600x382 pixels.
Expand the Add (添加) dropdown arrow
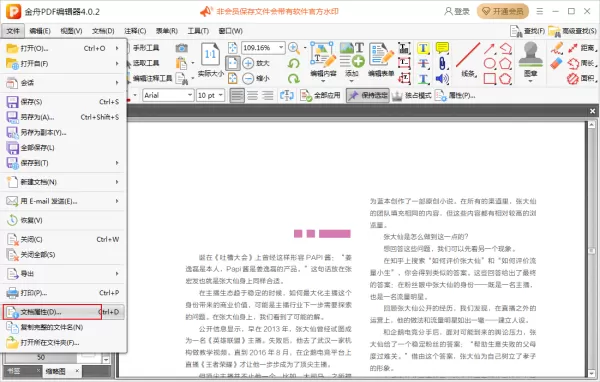(x=351, y=81)
